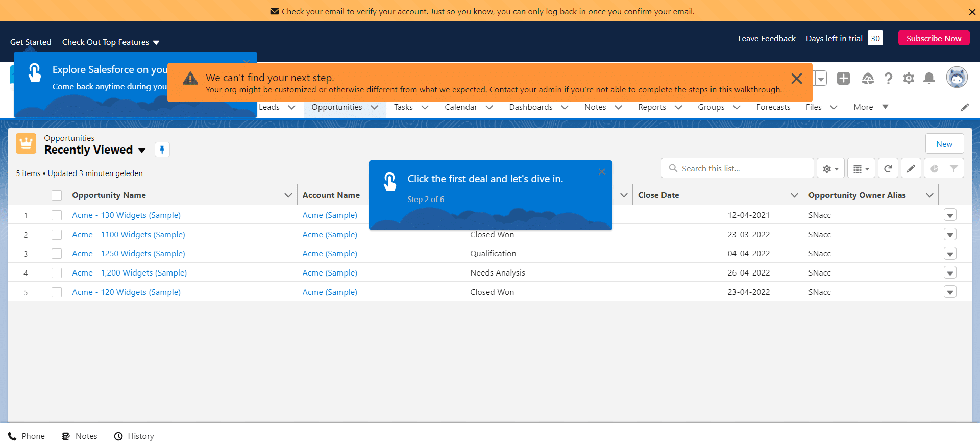Viewport: 980px width, 448px height.
Task: Go to the Dashboards tab
Action: 531,107
